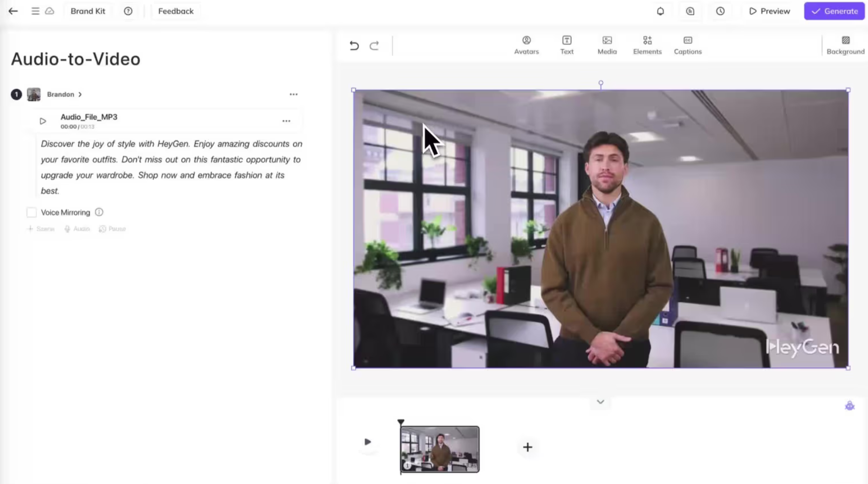The image size is (868, 484).
Task: Open the Background panel
Action: (x=846, y=45)
